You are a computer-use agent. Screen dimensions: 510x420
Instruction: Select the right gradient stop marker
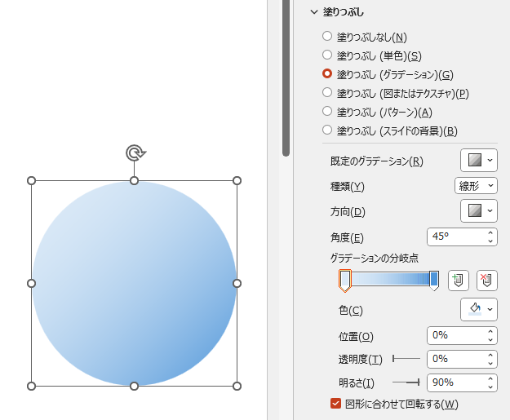click(x=434, y=281)
